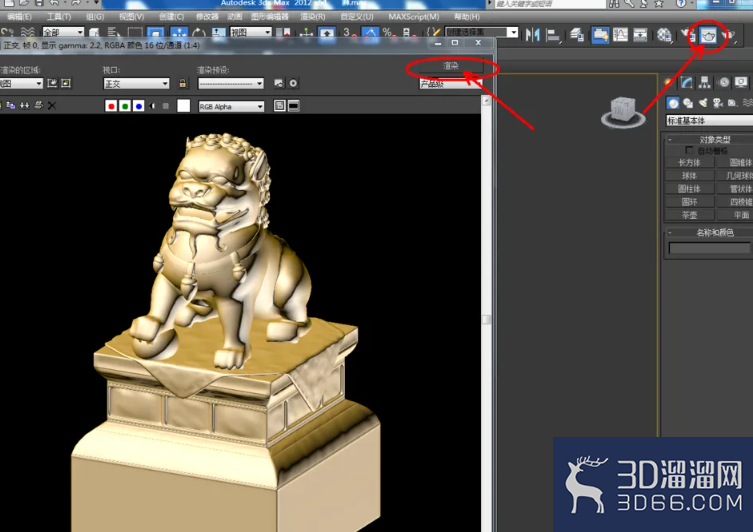Create a 长方体 box primitive
The width and height of the screenshot is (753, 532).
point(689,162)
